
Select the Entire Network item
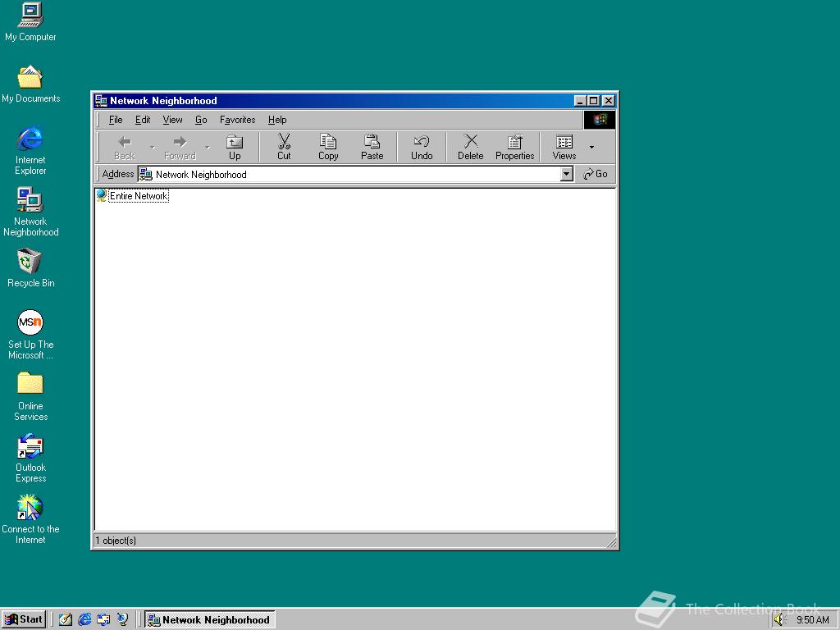point(132,195)
